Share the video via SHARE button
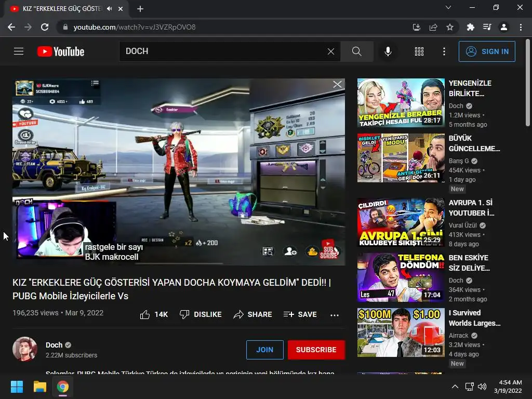Viewport: 532px width, 399px height. pos(253,314)
